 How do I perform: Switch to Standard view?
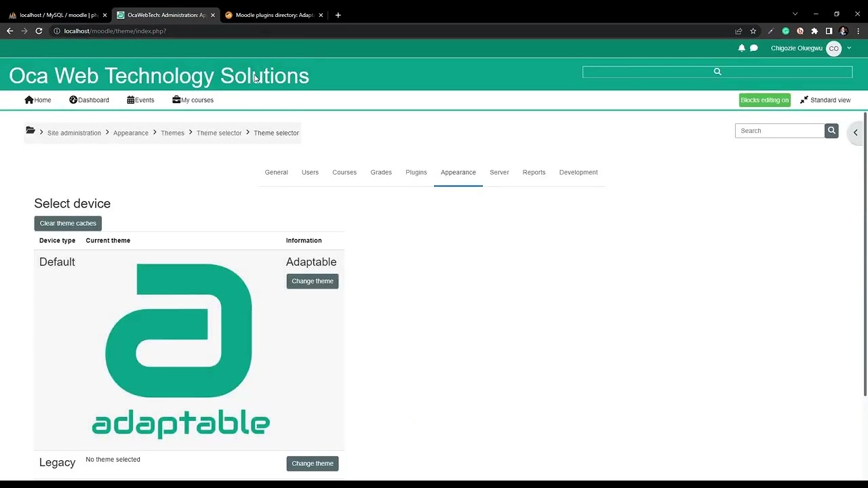[825, 100]
